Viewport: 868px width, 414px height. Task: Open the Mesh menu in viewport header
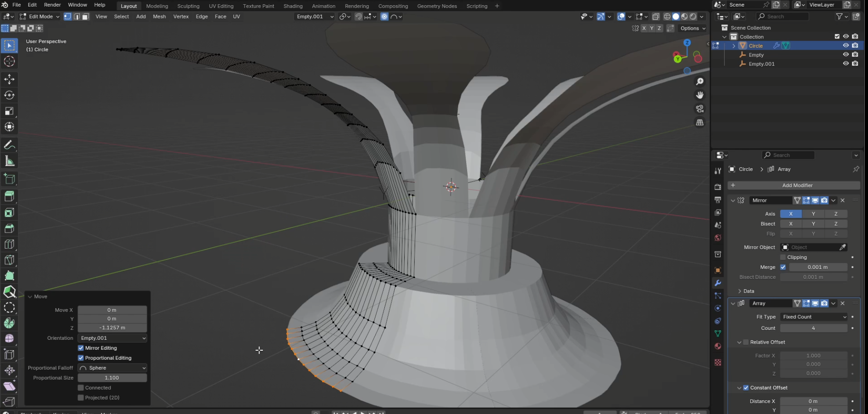click(159, 17)
